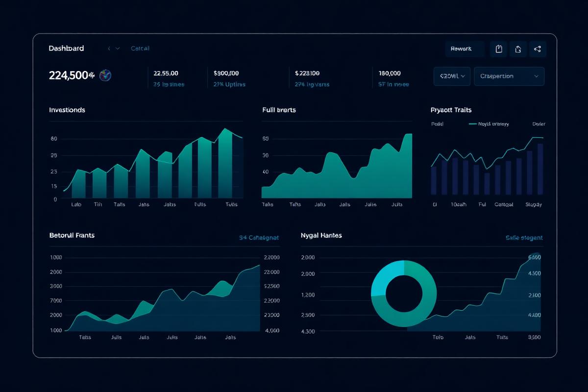Open the dropdown arrow beside Dashboard
Image resolution: width=588 pixels, height=392 pixels.
pyautogui.click(x=118, y=48)
